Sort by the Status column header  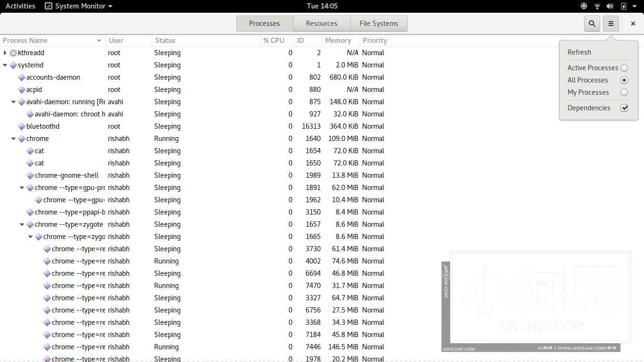[x=206, y=41]
